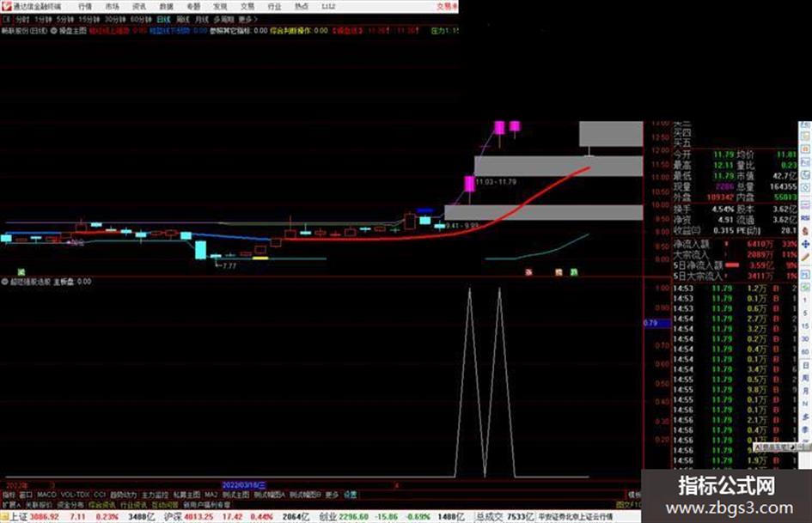
Task: Open the 互动问答 tab
Action: [165, 504]
